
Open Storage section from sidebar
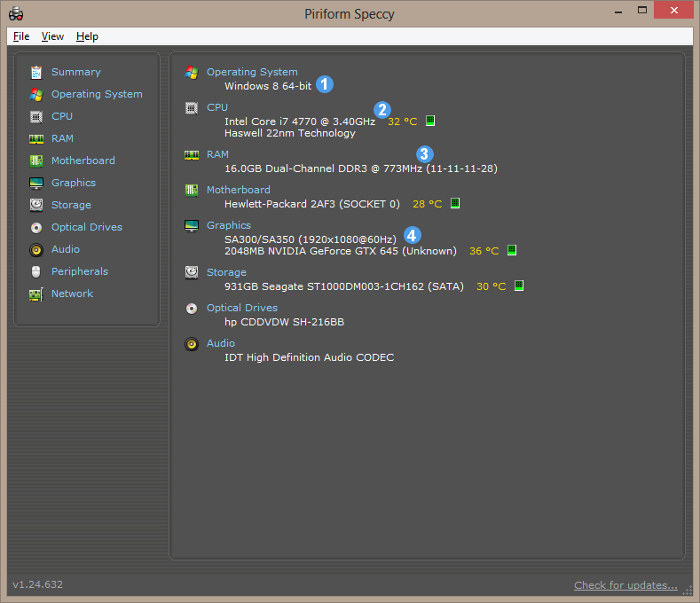click(72, 206)
